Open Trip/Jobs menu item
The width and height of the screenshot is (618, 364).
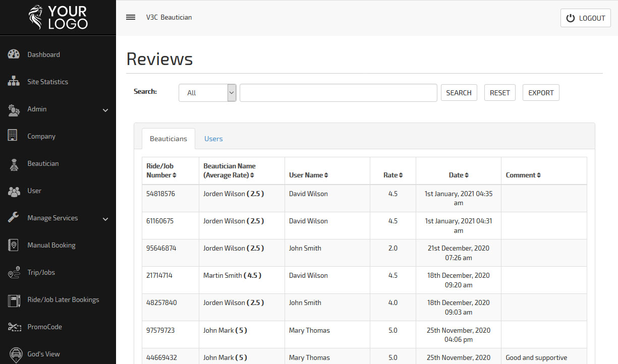pyautogui.click(x=58, y=272)
